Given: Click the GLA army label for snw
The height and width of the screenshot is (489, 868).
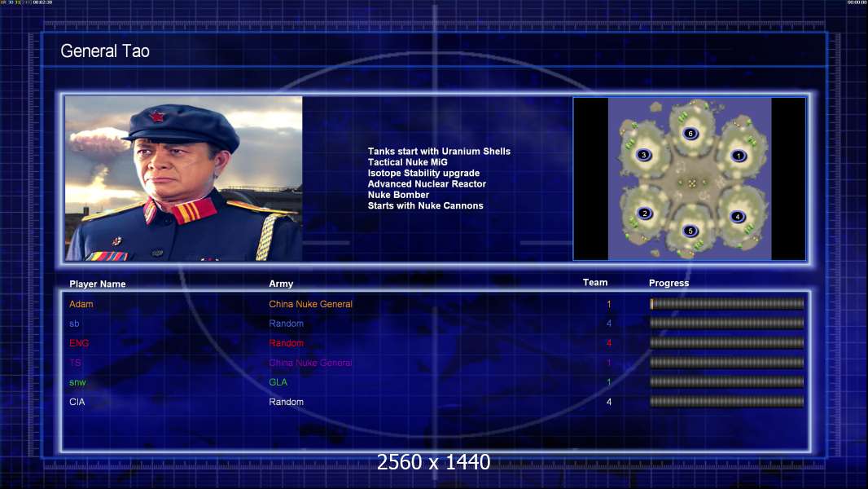Looking at the screenshot, I should click(x=278, y=382).
